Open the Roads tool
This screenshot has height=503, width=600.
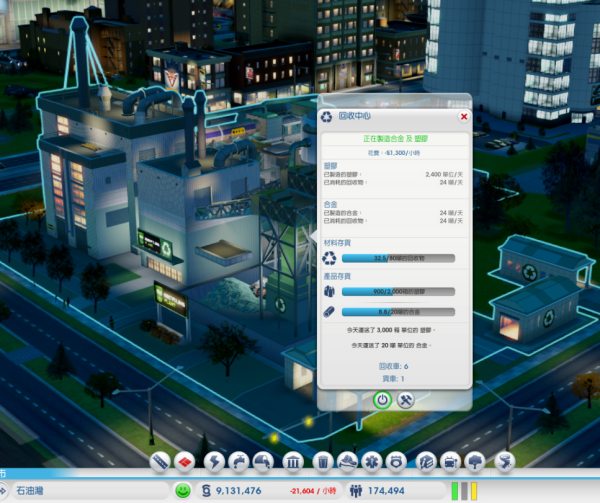pyautogui.click(x=160, y=462)
